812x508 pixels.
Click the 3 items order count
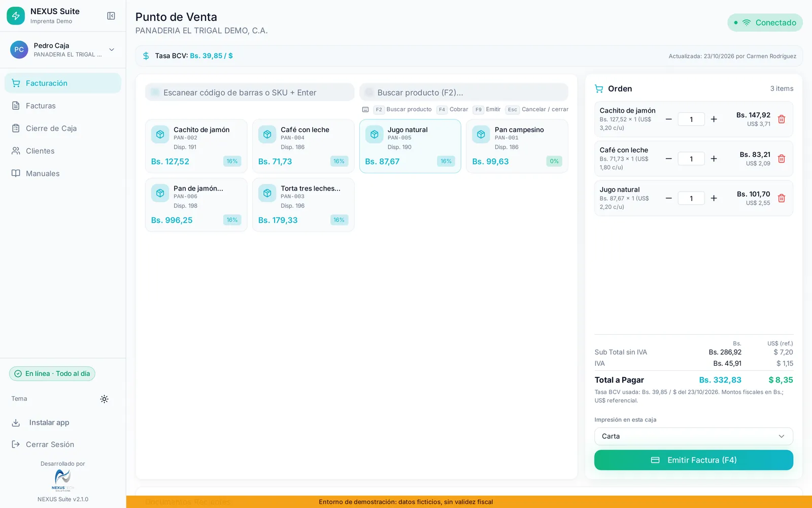click(x=782, y=88)
